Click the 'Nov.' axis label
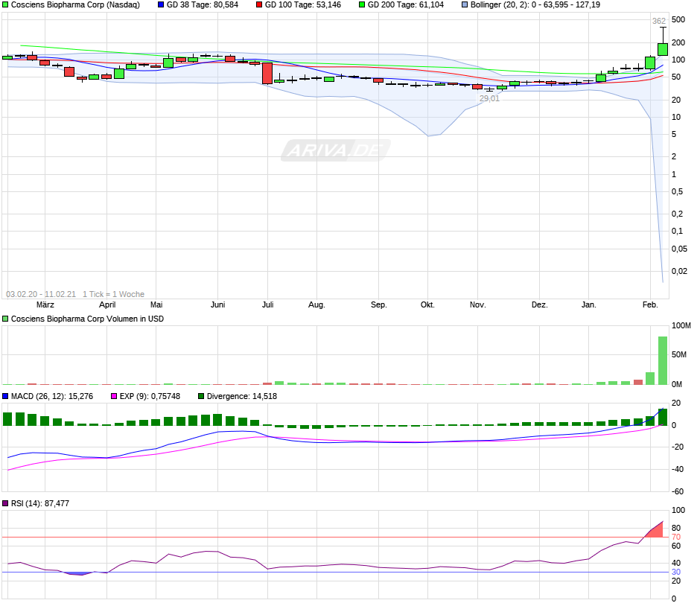 tap(477, 304)
